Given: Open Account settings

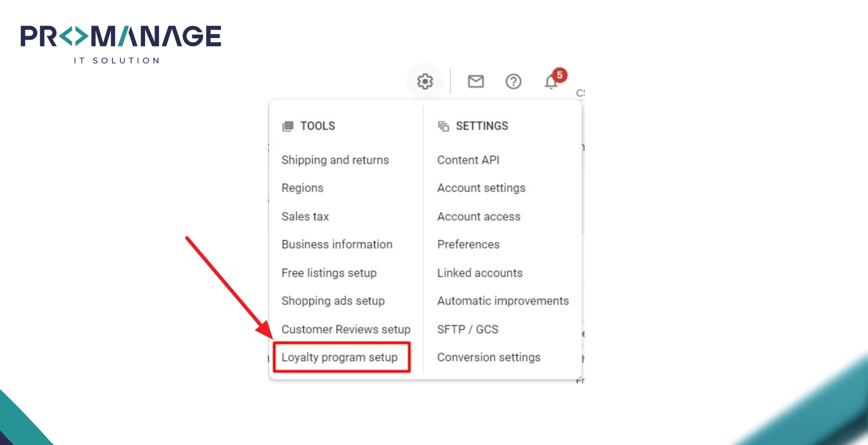Looking at the screenshot, I should (x=481, y=188).
